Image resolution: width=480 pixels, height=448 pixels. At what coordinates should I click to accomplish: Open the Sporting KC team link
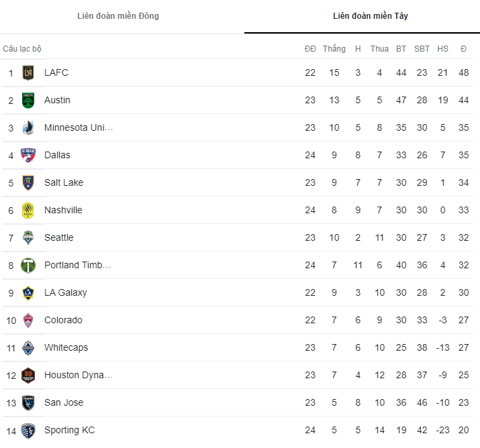[x=69, y=430]
